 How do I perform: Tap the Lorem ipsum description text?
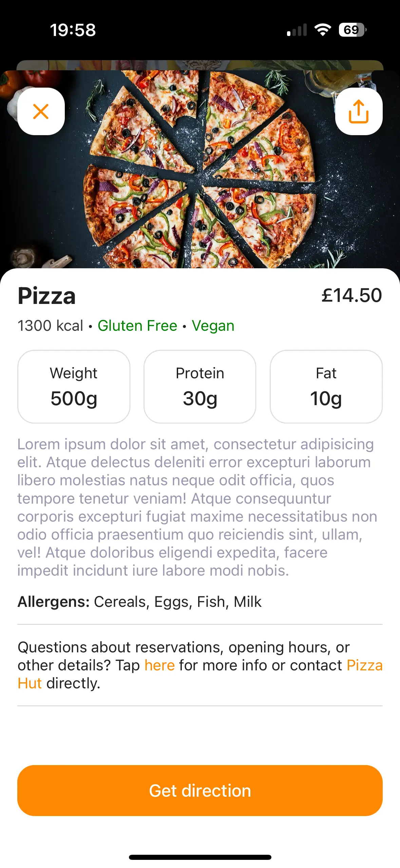pyautogui.click(x=197, y=507)
